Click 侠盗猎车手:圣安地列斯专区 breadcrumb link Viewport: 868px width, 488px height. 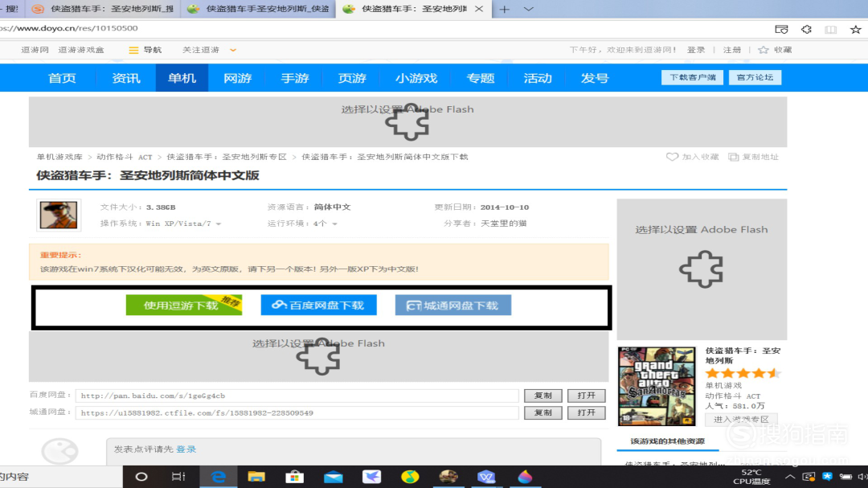click(227, 157)
